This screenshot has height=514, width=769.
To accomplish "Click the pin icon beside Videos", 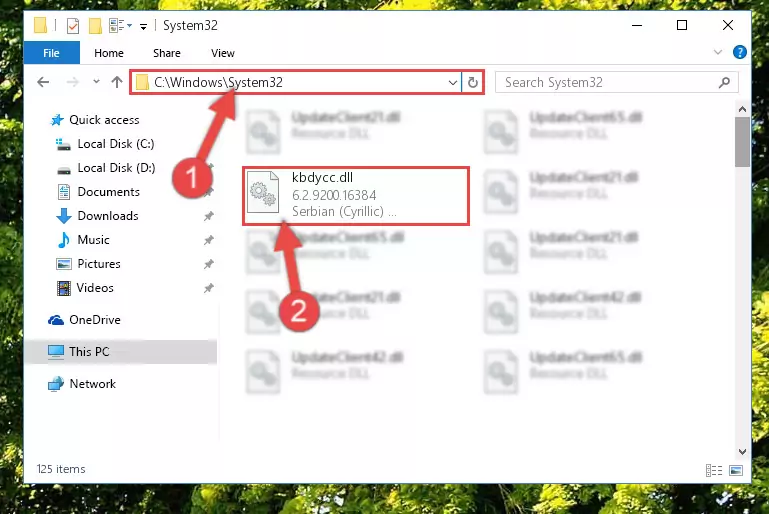I will click(x=208, y=288).
